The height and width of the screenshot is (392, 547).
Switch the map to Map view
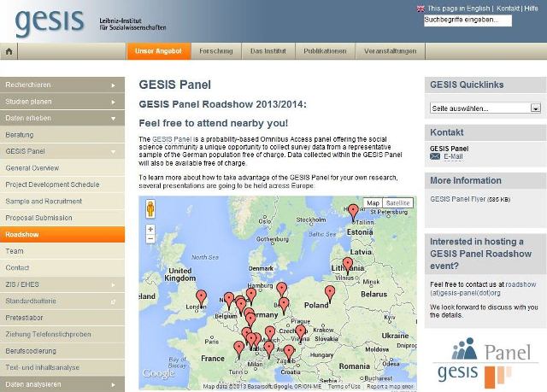point(373,202)
